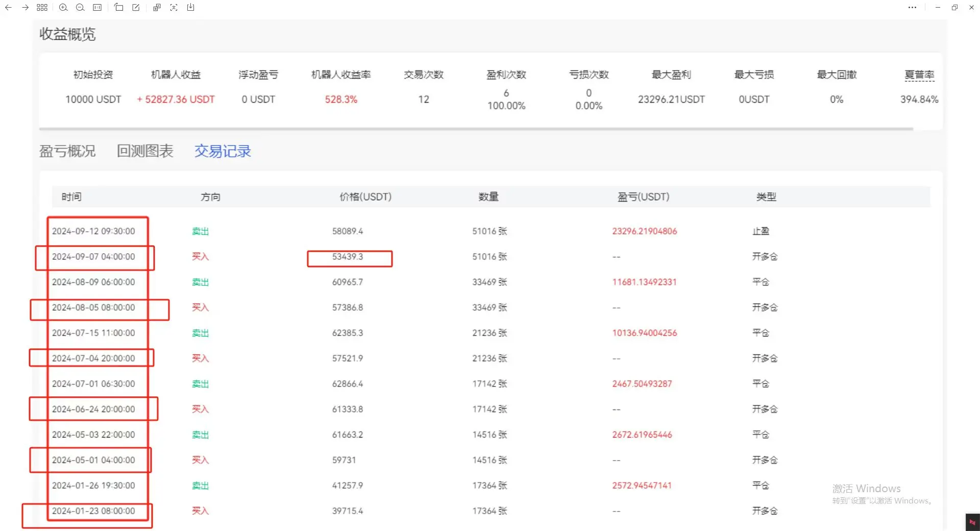Go to the previous image with back arrow

tap(8, 8)
